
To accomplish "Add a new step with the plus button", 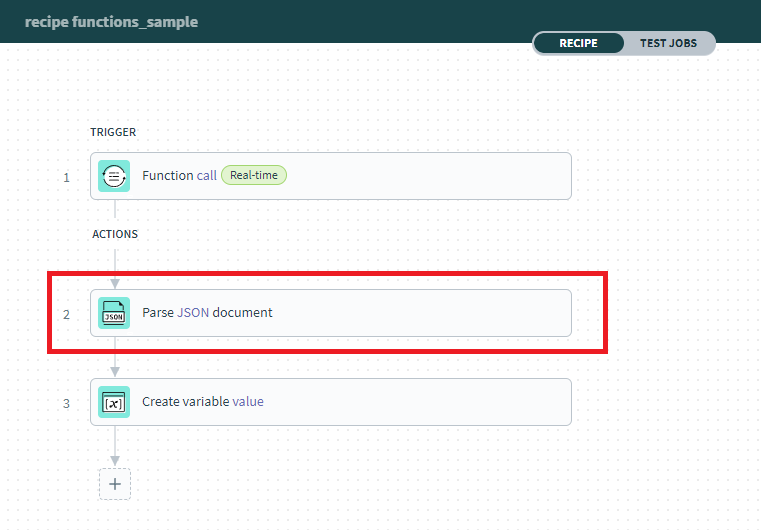I will [115, 484].
